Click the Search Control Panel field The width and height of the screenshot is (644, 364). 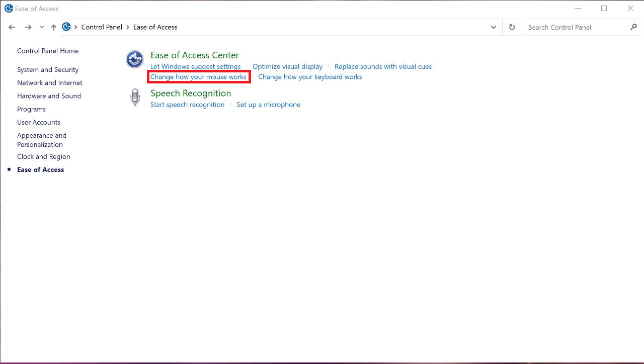point(574,27)
